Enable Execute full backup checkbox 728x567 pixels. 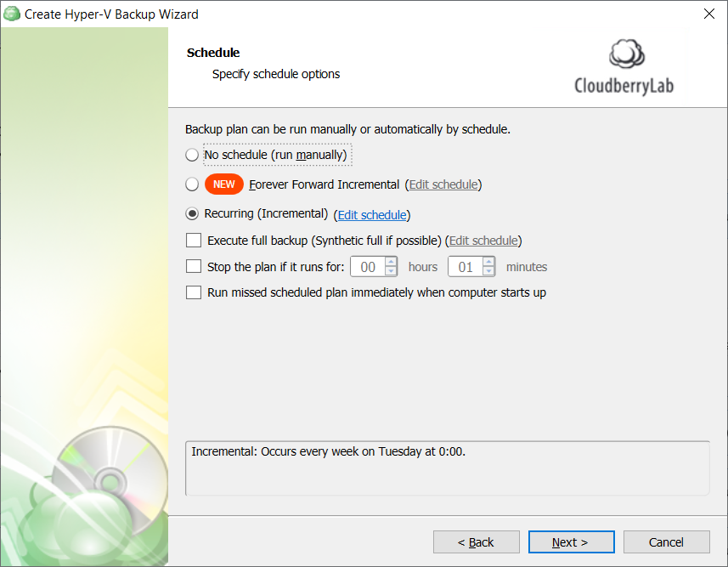pos(194,241)
